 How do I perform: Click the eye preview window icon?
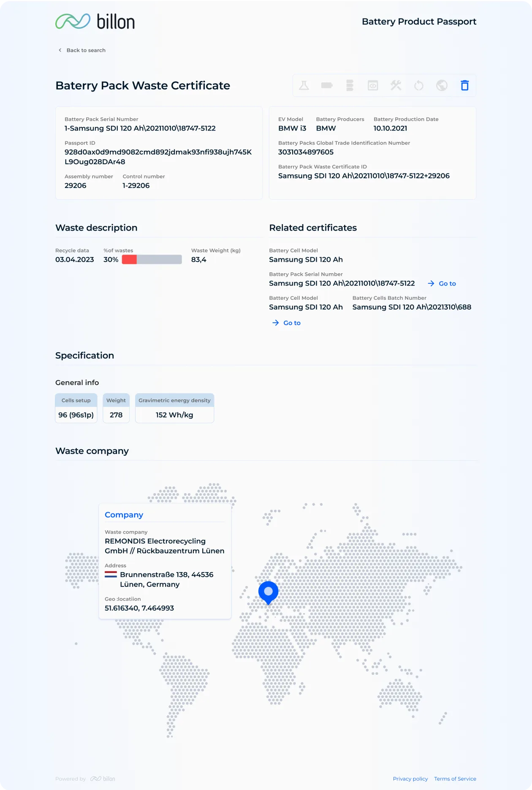pyautogui.click(x=373, y=86)
